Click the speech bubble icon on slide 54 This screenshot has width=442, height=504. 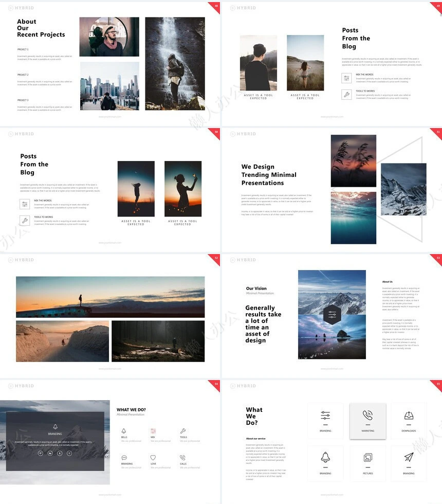tap(124, 457)
